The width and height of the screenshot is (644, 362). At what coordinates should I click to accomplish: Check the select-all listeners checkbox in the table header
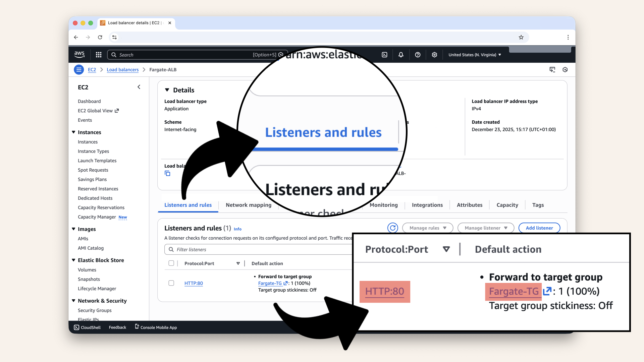[x=171, y=263]
